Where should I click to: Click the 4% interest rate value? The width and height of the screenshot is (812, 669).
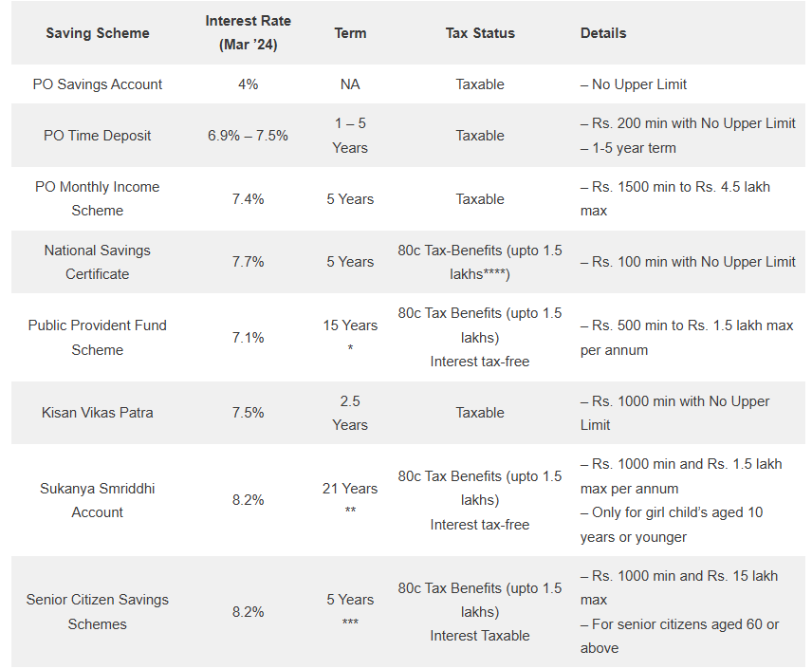coord(248,84)
